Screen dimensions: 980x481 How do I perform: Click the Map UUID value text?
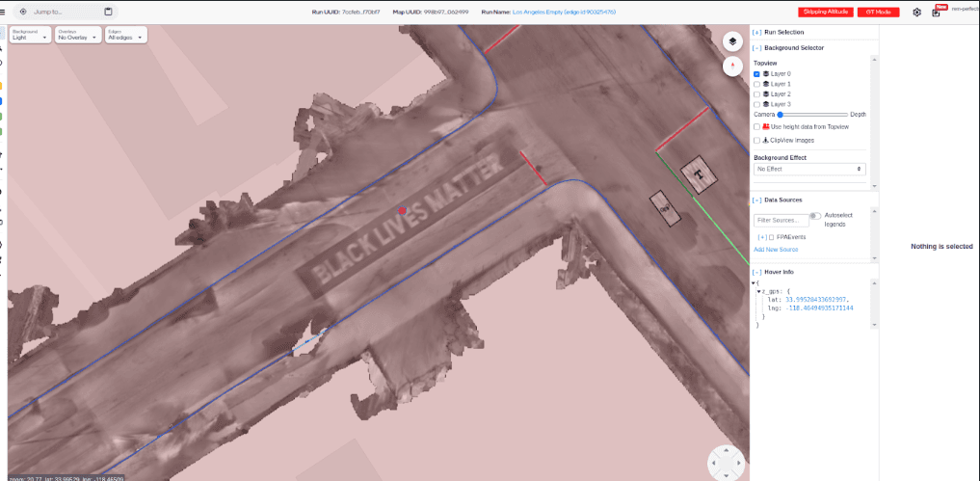[446, 12]
